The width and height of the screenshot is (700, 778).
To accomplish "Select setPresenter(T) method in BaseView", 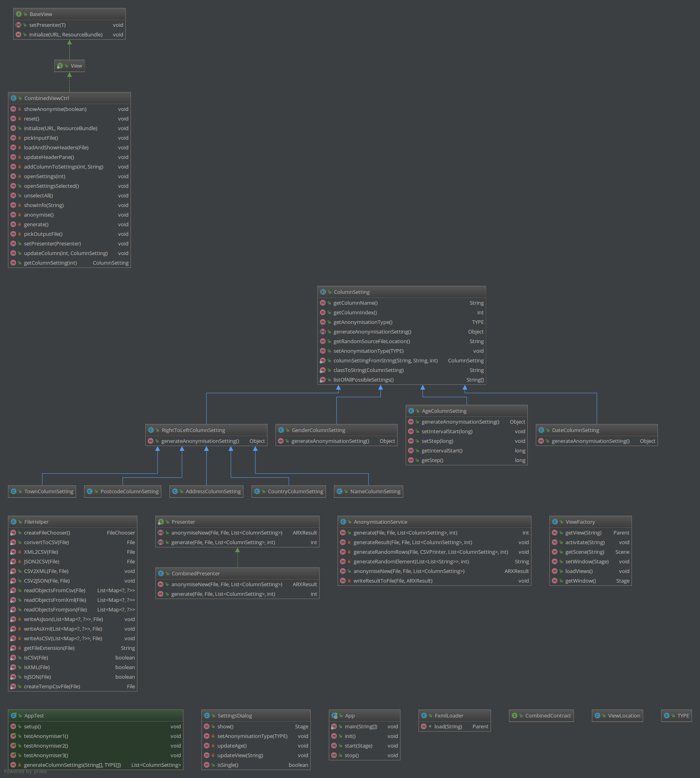I will pyautogui.click(x=69, y=25).
